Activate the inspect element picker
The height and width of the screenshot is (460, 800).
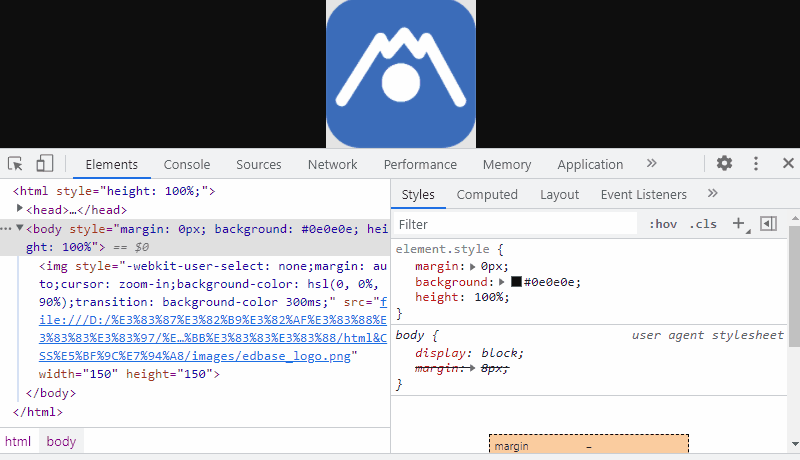(x=15, y=164)
